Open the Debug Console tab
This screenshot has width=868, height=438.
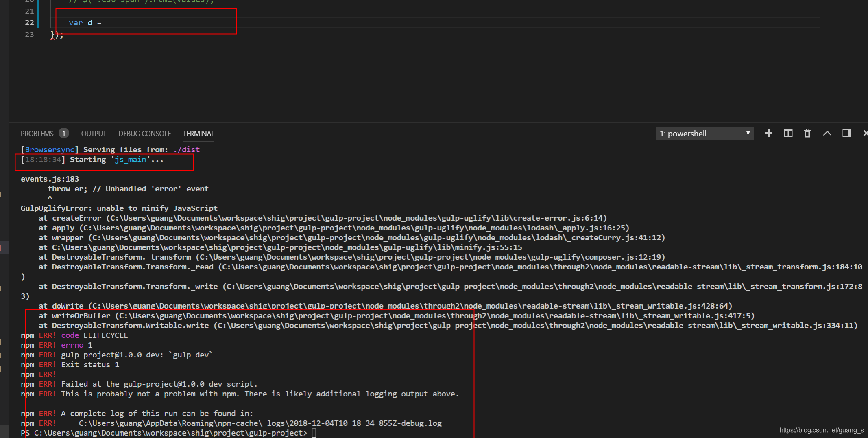(144, 134)
